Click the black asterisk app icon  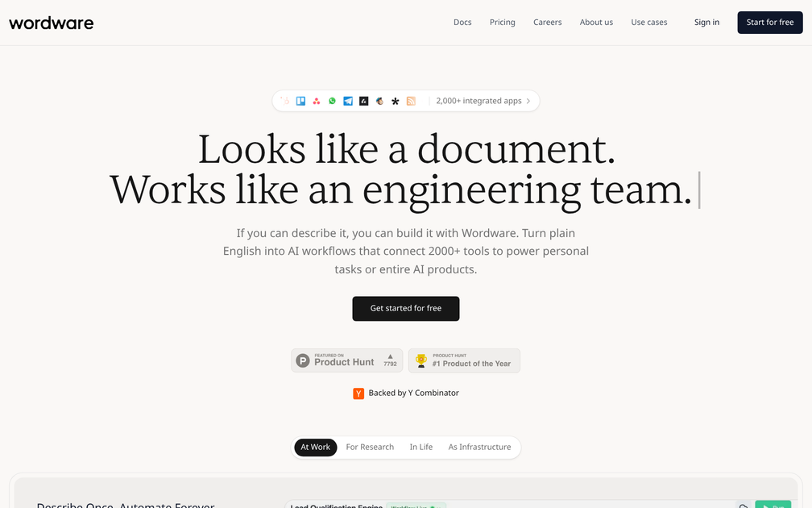coord(395,100)
